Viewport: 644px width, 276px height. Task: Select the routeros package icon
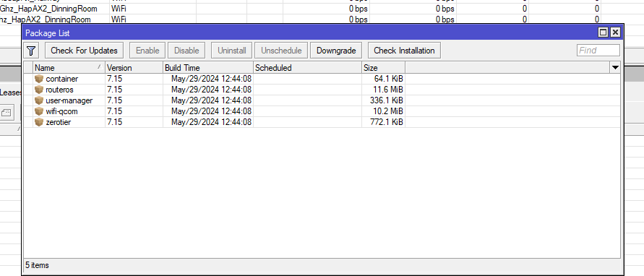[x=39, y=90]
